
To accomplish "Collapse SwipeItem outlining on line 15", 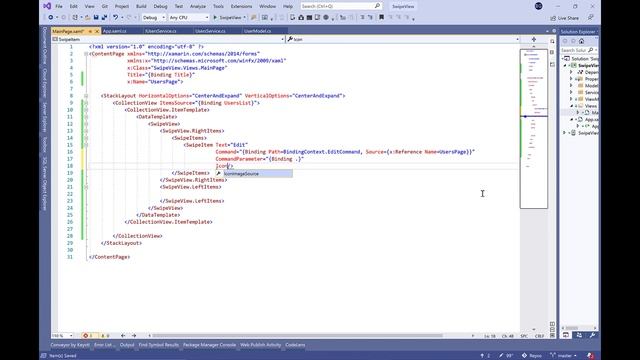I will point(86,145).
